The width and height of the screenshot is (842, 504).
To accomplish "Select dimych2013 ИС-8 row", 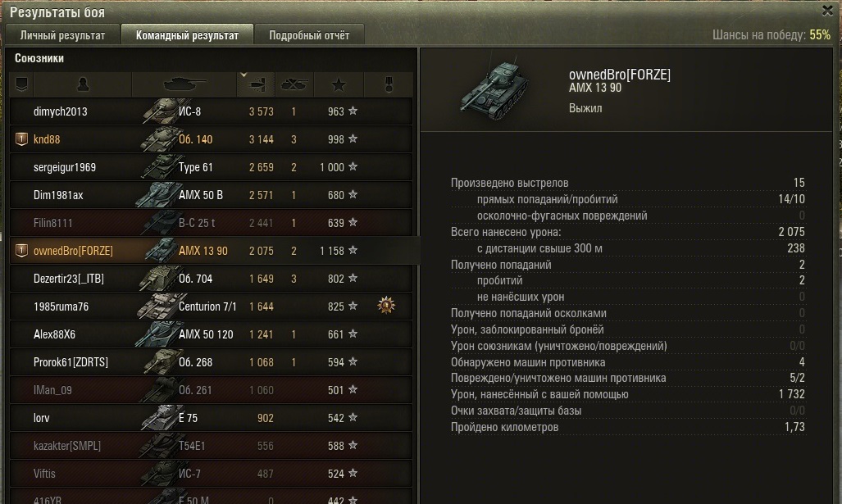I will [x=211, y=111].
